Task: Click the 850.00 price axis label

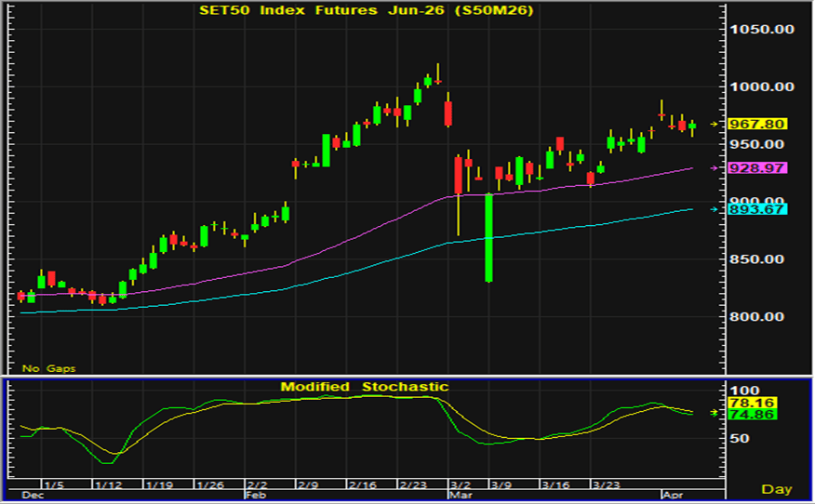Action: 763,259
